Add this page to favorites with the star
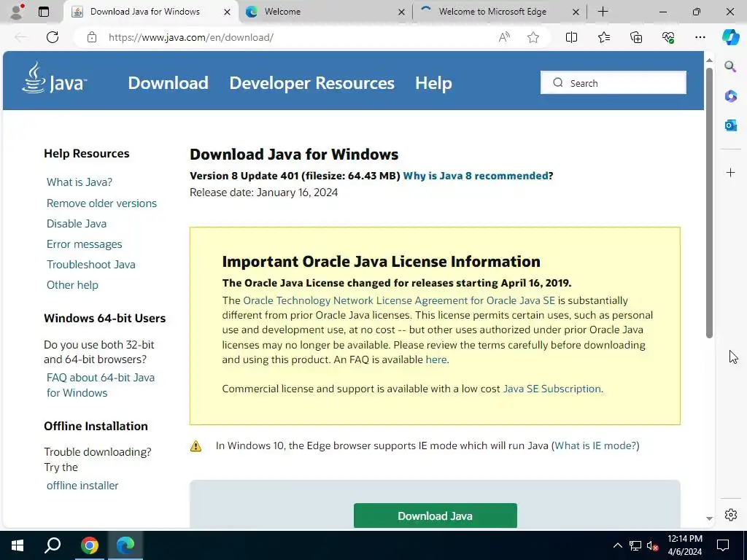Screen dimensions: 747x560 point(533,37)
